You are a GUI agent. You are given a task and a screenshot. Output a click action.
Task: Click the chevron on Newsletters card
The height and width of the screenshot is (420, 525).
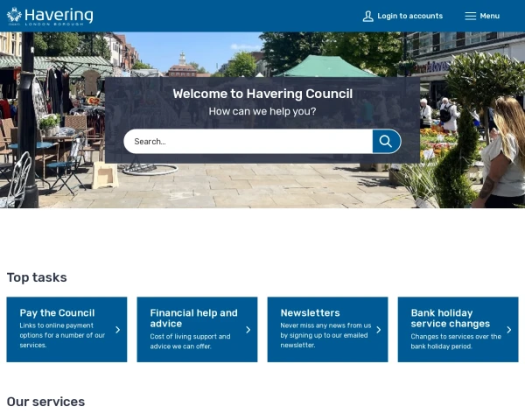[378, 330]
